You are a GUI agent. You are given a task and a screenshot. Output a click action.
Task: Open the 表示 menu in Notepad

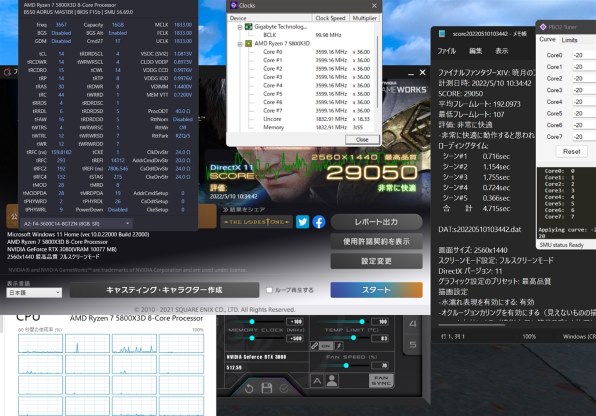coord(502,51)
